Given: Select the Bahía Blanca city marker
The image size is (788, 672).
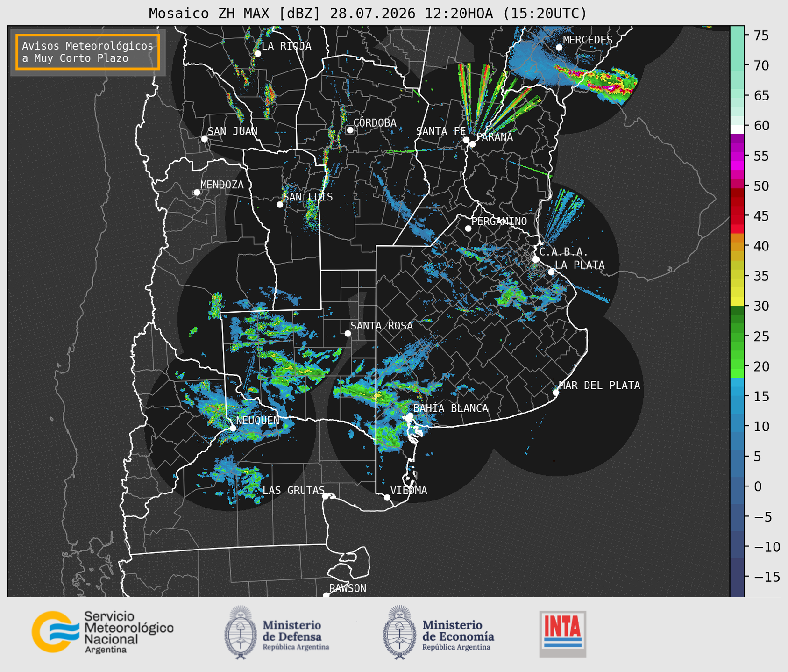Looking at the screenshot, I should [410, 416].
